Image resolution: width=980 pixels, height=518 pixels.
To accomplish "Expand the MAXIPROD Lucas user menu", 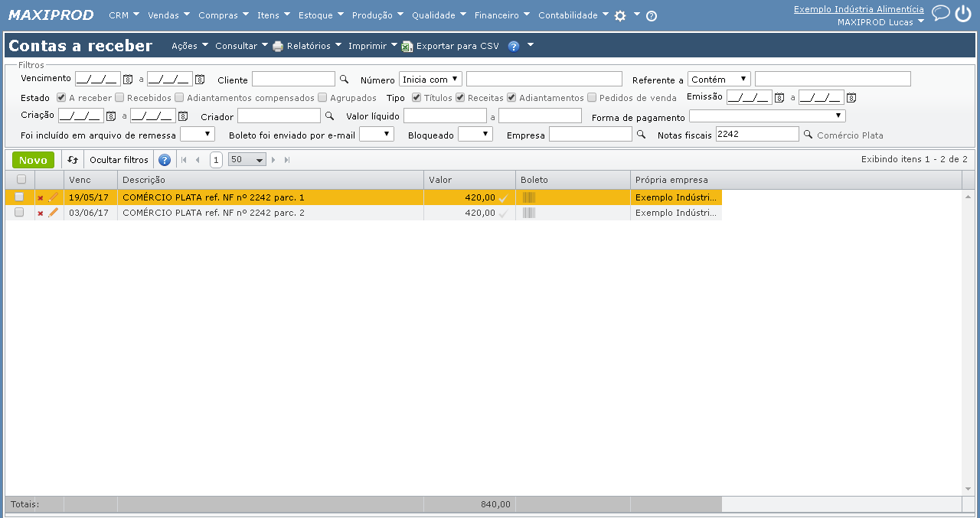I will coord(880,22).
